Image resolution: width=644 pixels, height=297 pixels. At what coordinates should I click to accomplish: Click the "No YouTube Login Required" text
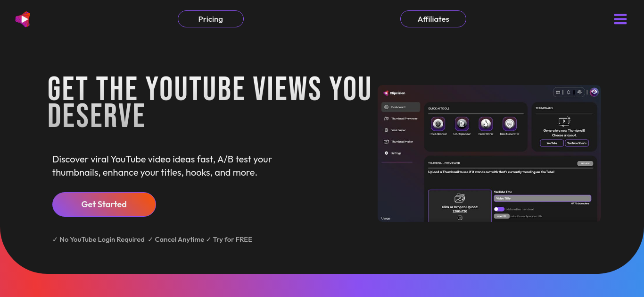click(x=102, y=239)
